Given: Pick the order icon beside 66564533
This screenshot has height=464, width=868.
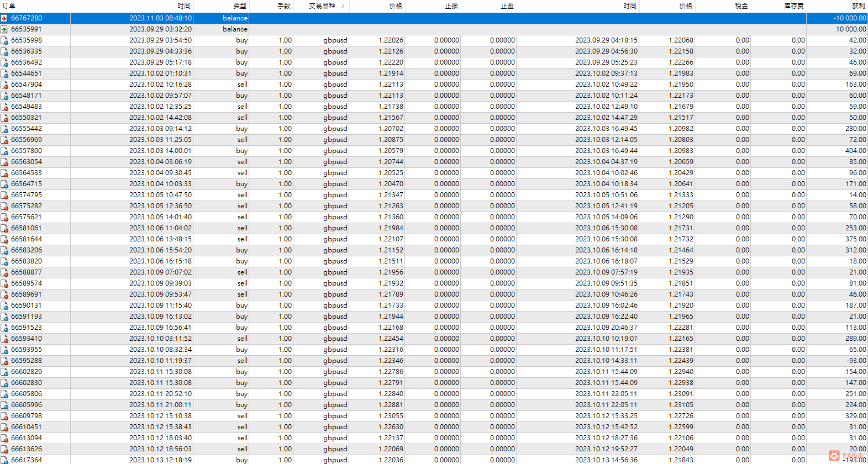Looking at the screenshot, I should (x=4, y=173).
